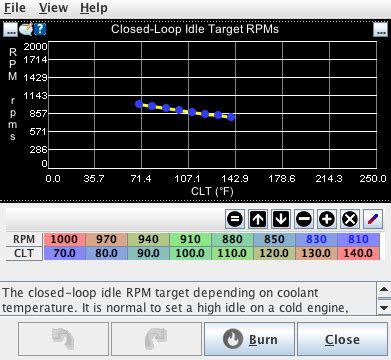Image resolution: width=391 pixels, height=360 pixels.
Task: Click the undo arrow button
Action: [63, 339]
